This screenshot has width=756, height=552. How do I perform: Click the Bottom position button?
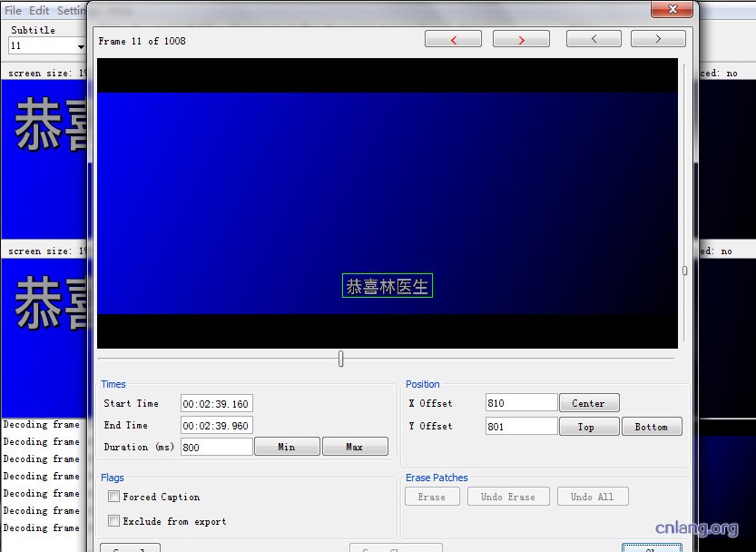pos(652,427)
